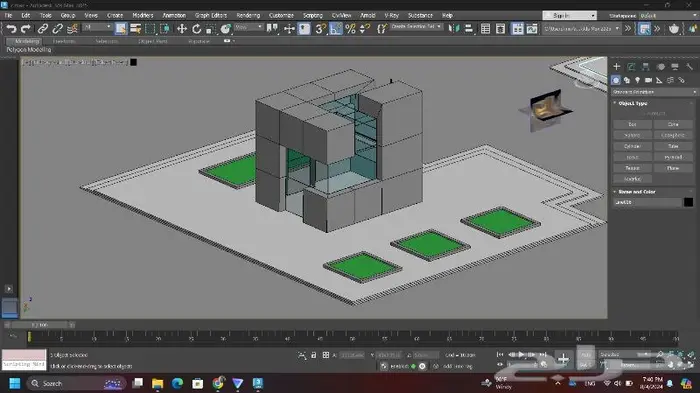Click the Plane primitive button
The width and height of the screenshot is (700, 393).
point(673,168)
